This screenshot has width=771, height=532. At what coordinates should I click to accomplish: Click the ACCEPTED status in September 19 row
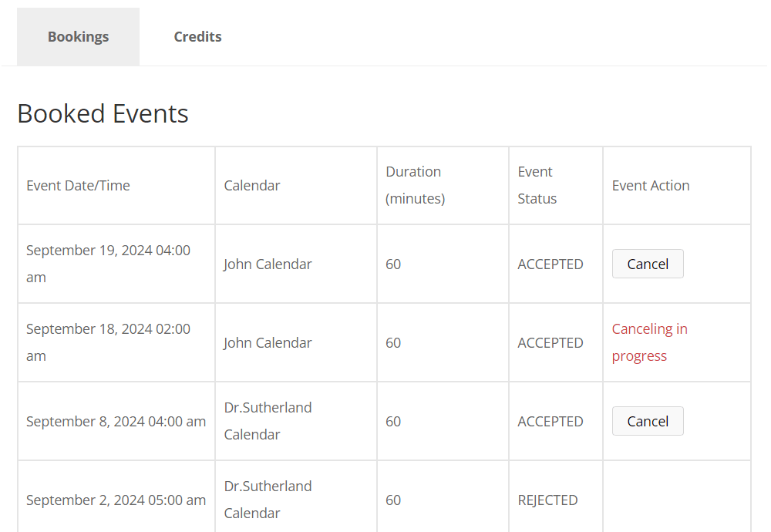550,264
